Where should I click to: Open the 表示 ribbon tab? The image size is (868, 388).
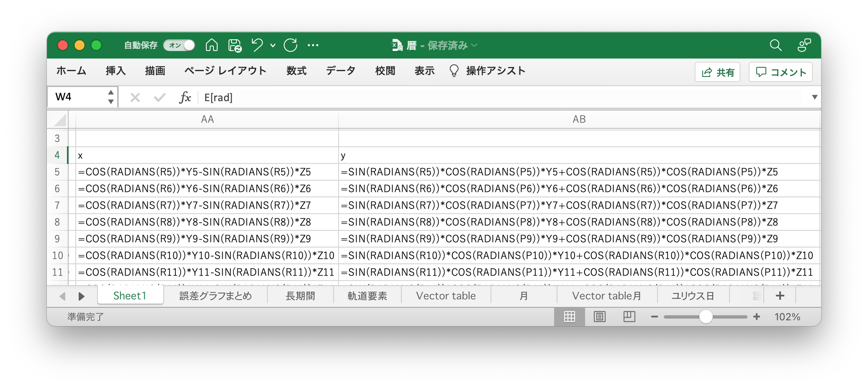point(424,71)
